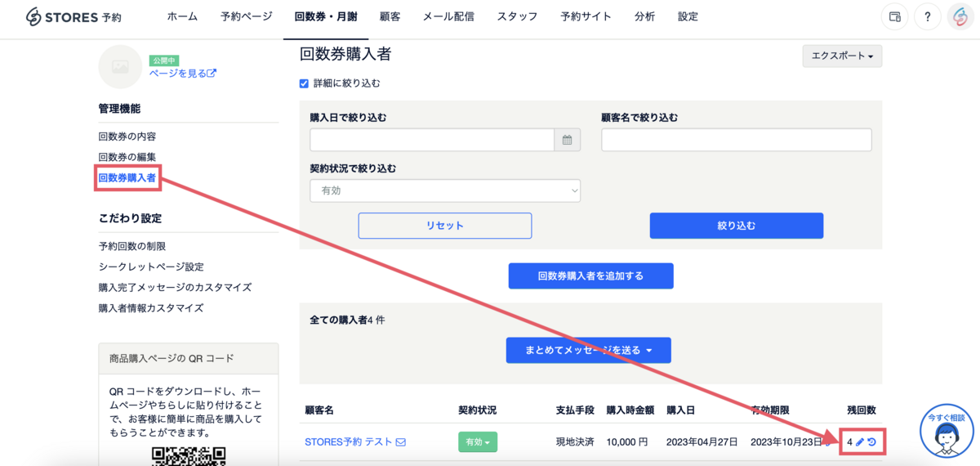Click the page thumbnail placeholder image
This screenshot has width=980, height=466.
[x=120, y=67]
